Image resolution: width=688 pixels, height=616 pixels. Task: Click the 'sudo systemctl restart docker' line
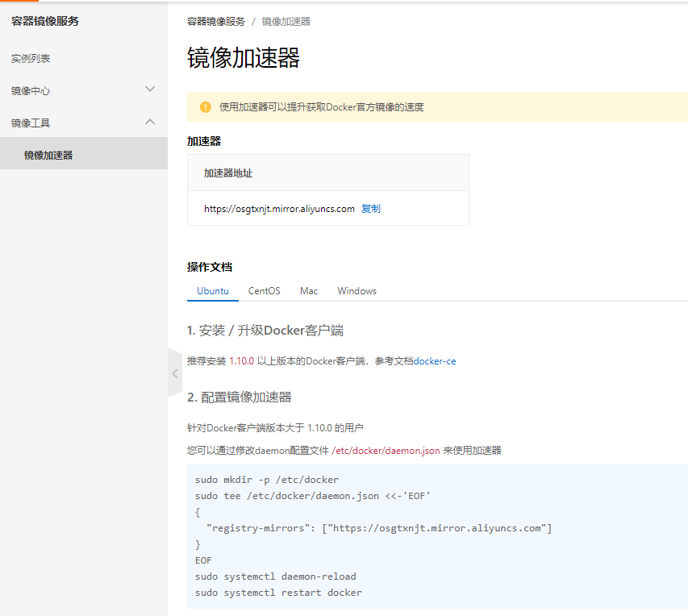[x=278, y=593]
